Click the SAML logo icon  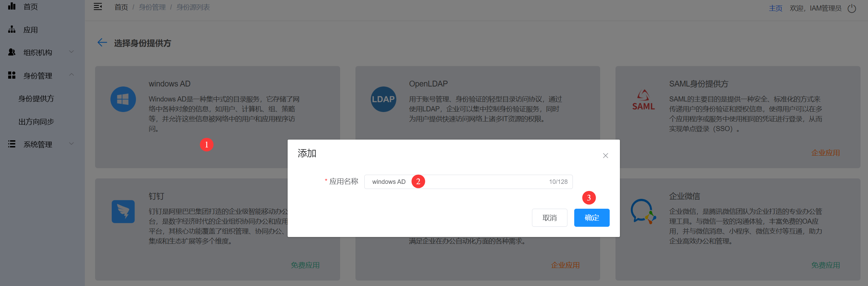(x=643, y=100)
